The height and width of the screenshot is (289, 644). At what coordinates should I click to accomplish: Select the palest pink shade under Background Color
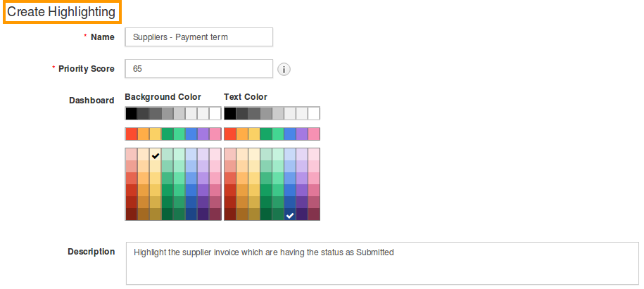coord(215,155)
